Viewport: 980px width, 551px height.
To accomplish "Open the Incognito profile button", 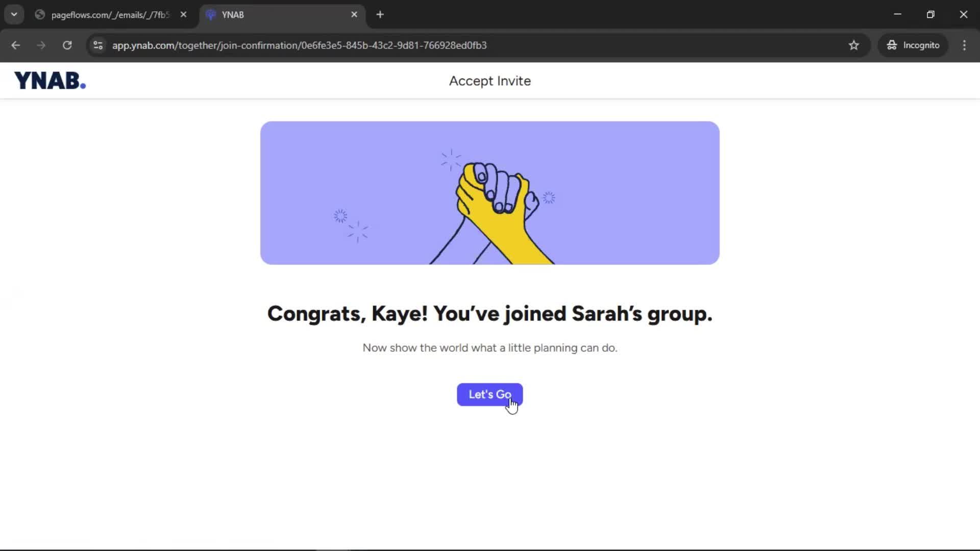I will 913,45.
